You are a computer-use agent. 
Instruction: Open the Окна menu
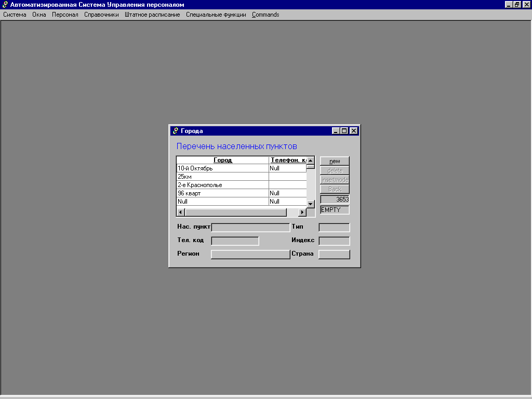click(x=39, y=15)
